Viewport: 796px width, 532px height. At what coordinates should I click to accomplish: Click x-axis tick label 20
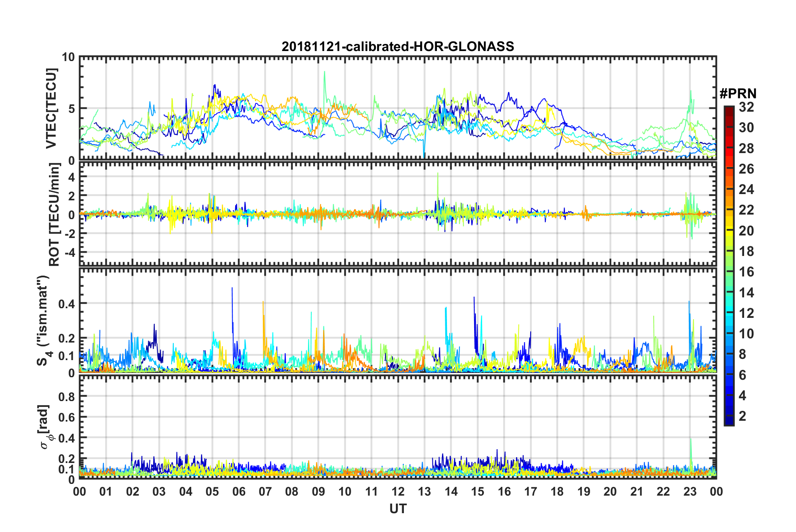point(610,491)
